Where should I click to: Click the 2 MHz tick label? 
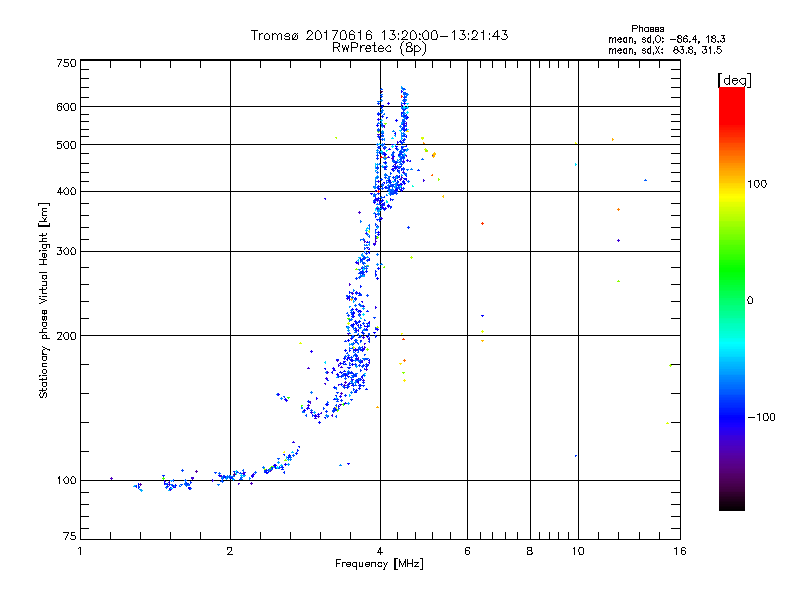230,551
